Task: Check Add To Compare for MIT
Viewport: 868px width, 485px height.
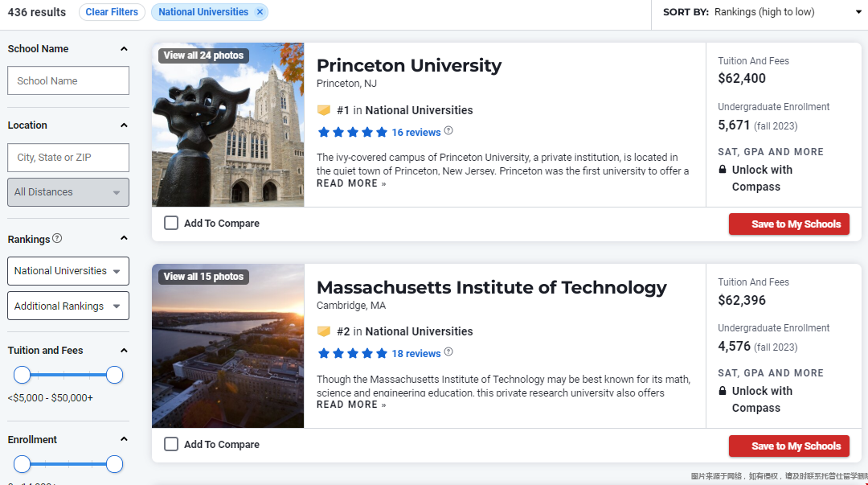Action: (x=171, y=444)
